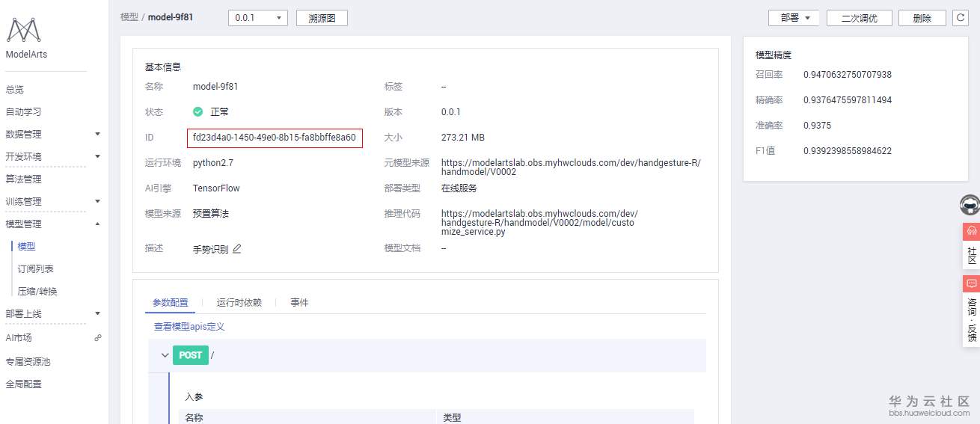980x424 pixels.
Task: Select 模型 submenu item
Action: 27,247
